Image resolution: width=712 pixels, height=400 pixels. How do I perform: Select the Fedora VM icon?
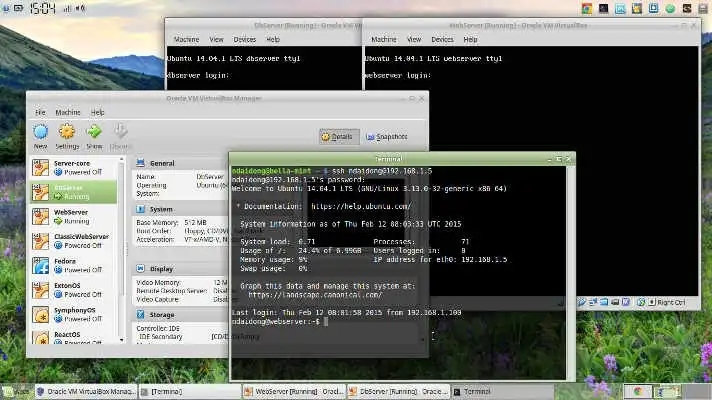(41, 267)
